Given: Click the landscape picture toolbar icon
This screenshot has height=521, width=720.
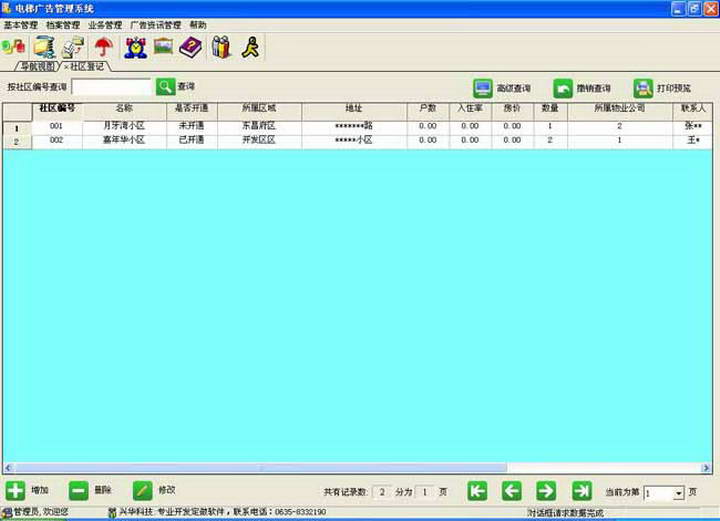Looking at the screenshot, I should coord(163,46).
